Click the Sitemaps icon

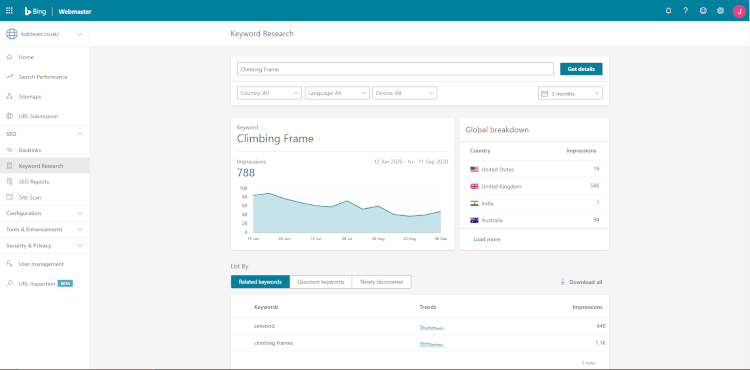point(10,97)
